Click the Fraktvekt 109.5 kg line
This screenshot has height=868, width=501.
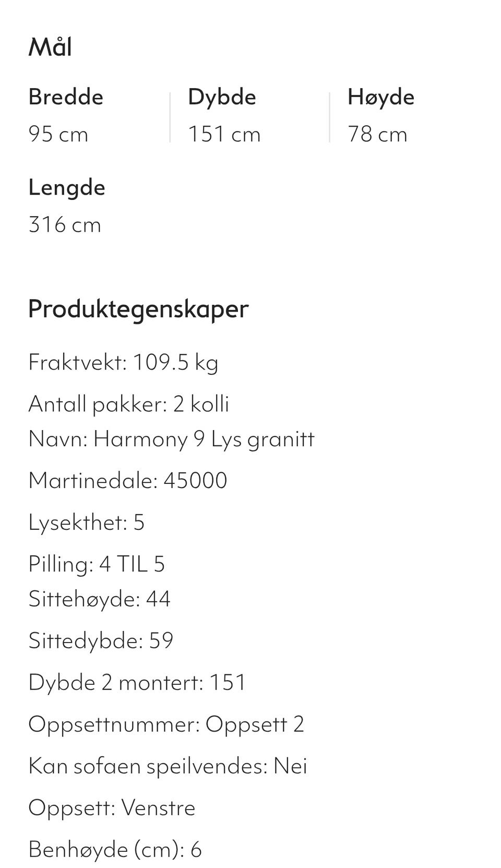click(123, 362)
